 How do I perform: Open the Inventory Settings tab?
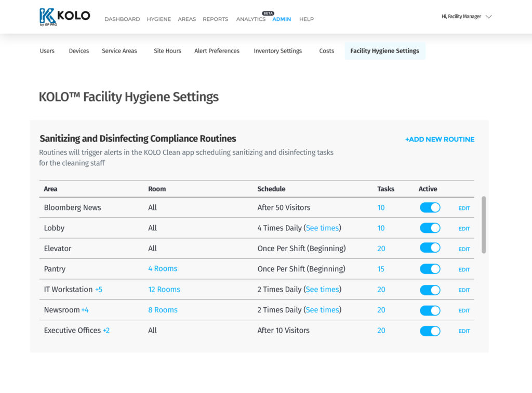click(277, 51)
